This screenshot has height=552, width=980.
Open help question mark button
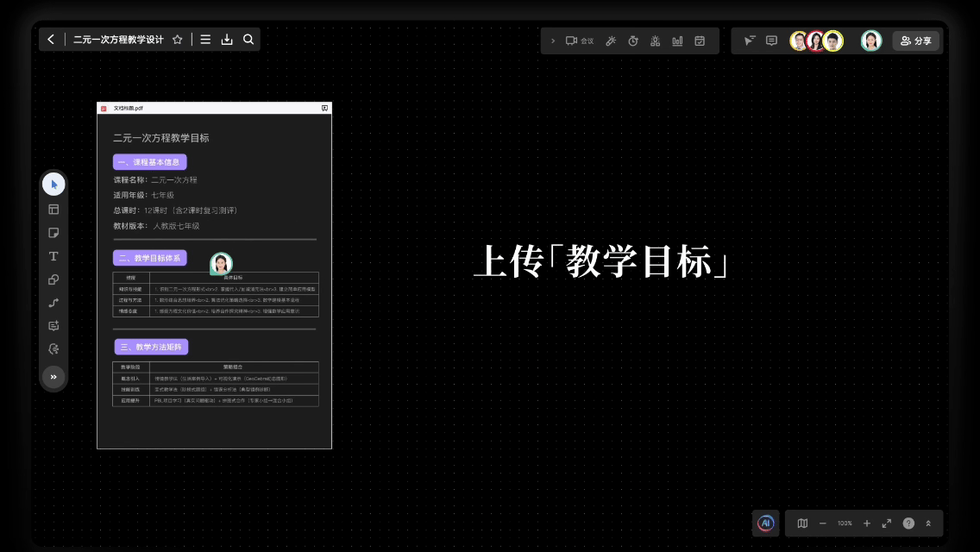(x=908, y=524)
